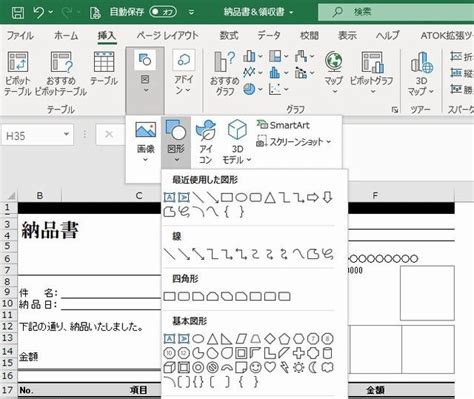Select the plain rectangle in 四角形 section
The height and width of the screenshot is (399, 474).
click(170, 296)
